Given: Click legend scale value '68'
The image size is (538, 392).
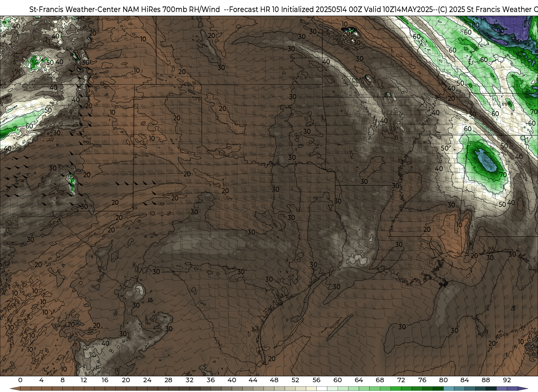Looking at the screenshot, I should 380,380.
